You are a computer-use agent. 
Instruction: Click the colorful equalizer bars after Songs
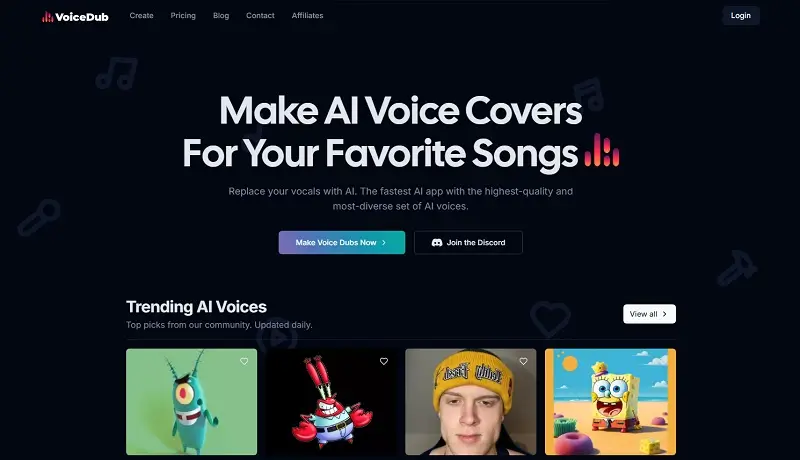coord(602,150)
